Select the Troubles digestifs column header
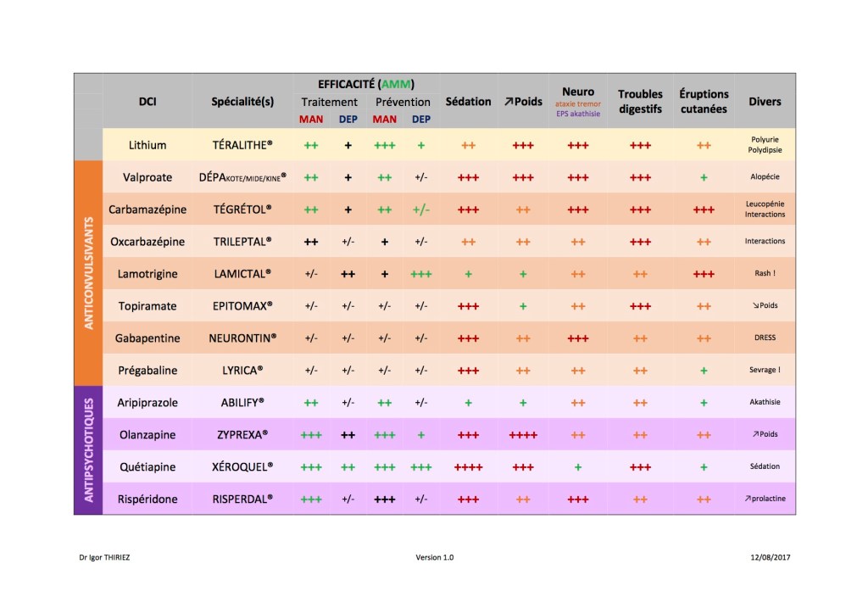Screen dimensions: 868x614 click(640, 102)
